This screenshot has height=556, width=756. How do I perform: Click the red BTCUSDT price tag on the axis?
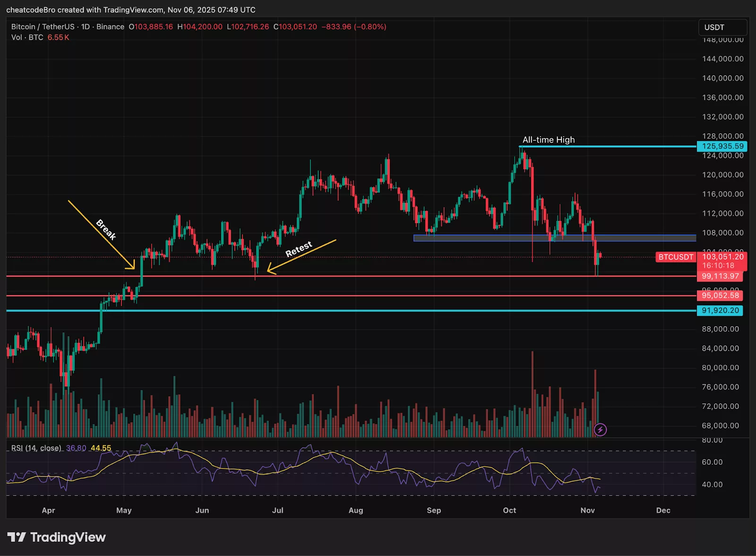pos(675,258)
